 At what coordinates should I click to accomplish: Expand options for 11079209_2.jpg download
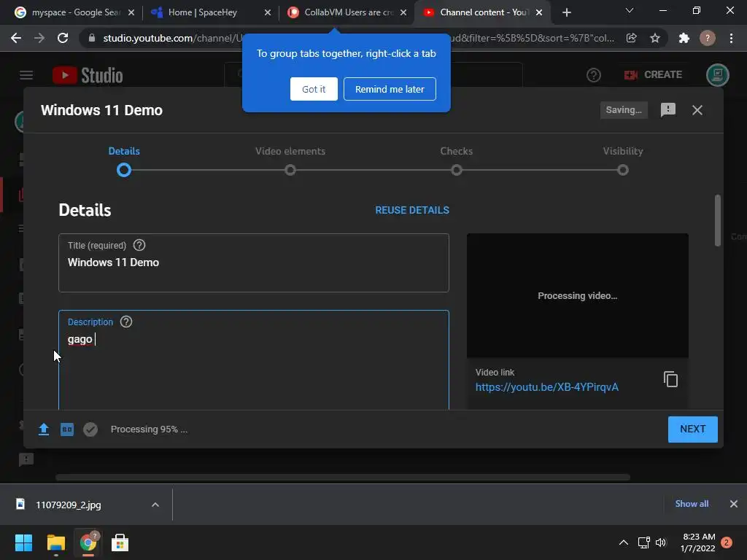155,505
